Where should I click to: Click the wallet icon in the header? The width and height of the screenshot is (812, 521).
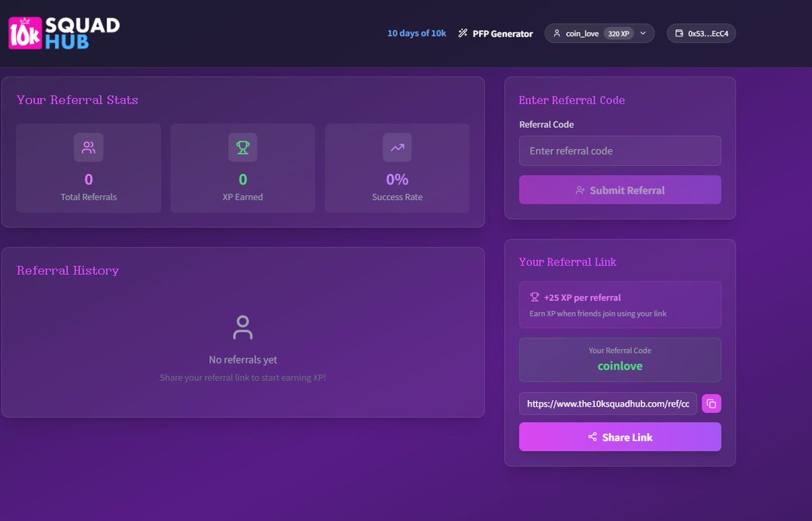679,33
